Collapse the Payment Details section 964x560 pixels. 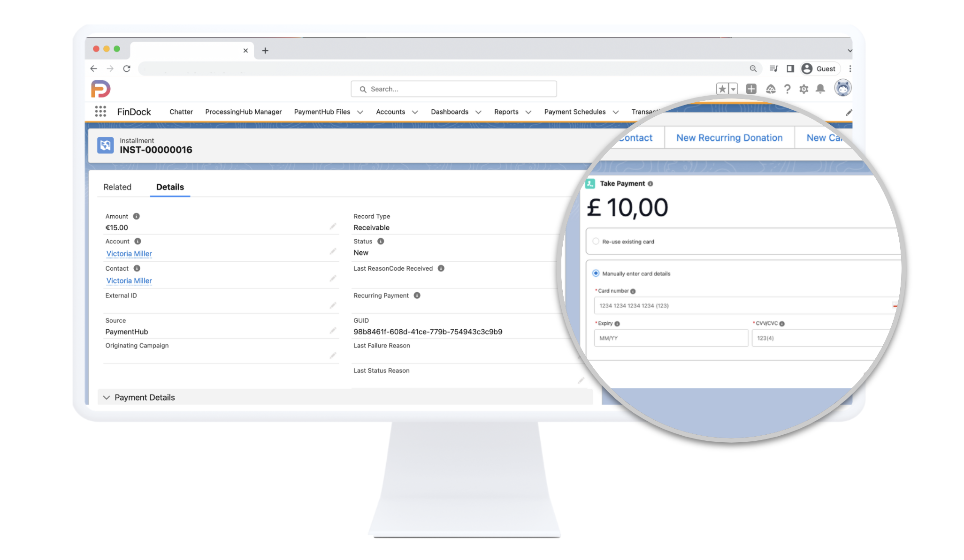pyautogui.click(x=107, y=397)
